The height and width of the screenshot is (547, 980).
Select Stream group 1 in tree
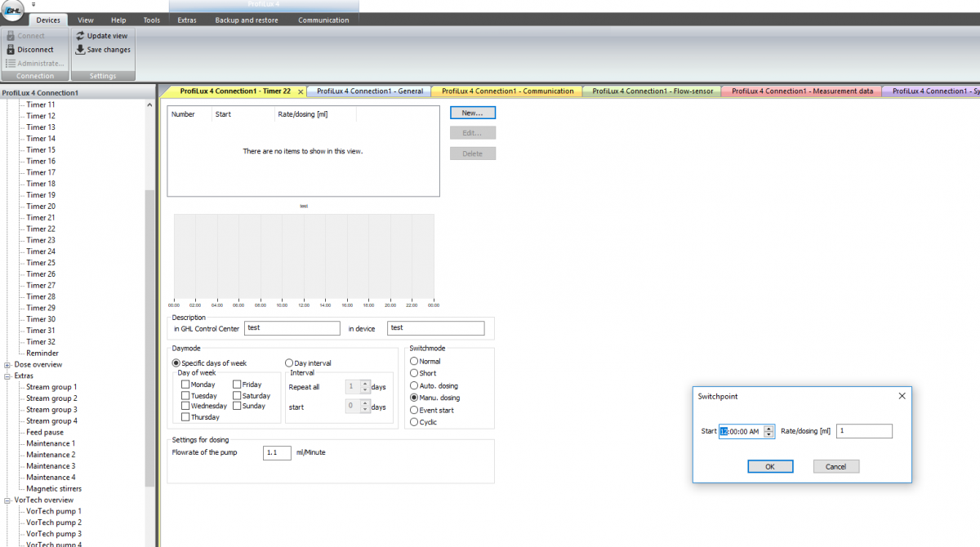(51, 387)
